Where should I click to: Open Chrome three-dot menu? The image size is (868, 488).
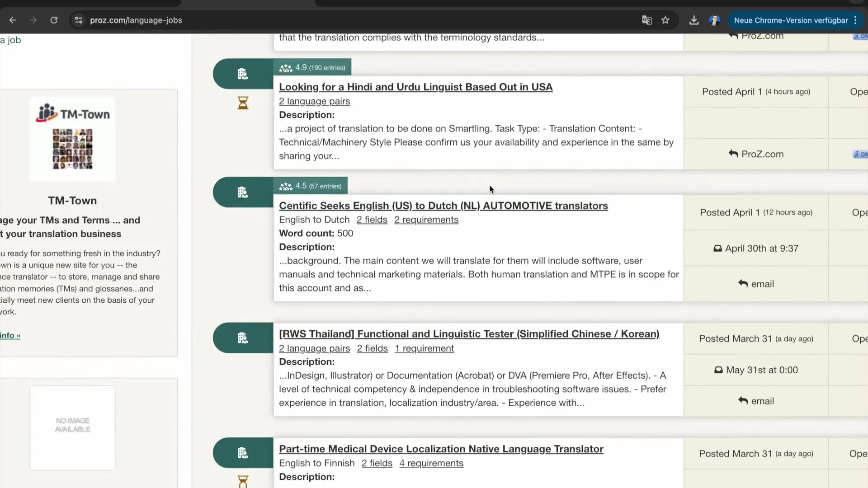tap(855, 20)
